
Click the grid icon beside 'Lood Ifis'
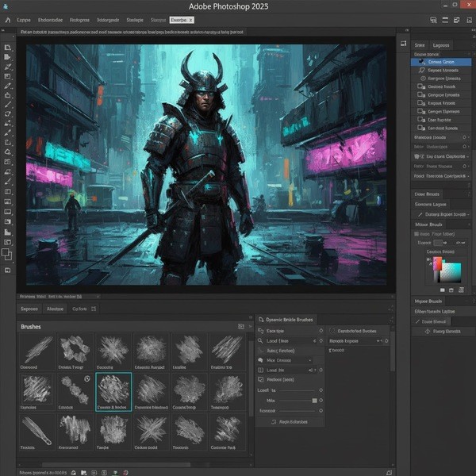tap(260, 370)
